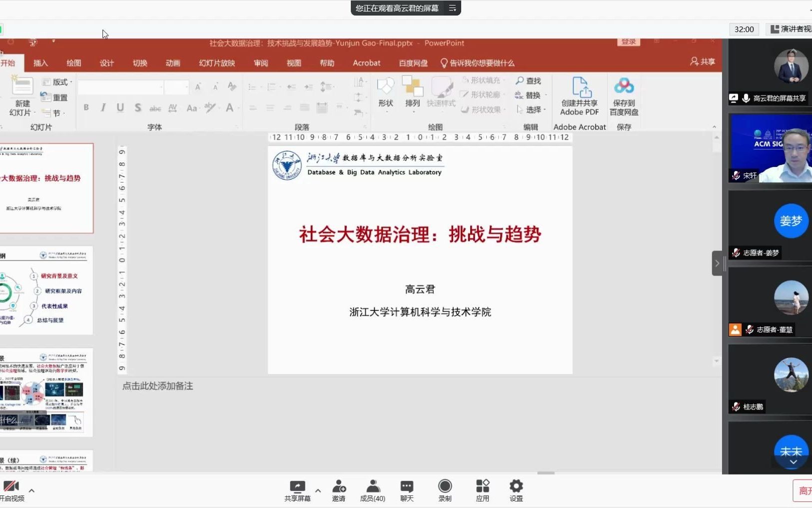Open Quick Styles (快速样式)
This screenshot has height=508, width=812.
coord(441,94)
